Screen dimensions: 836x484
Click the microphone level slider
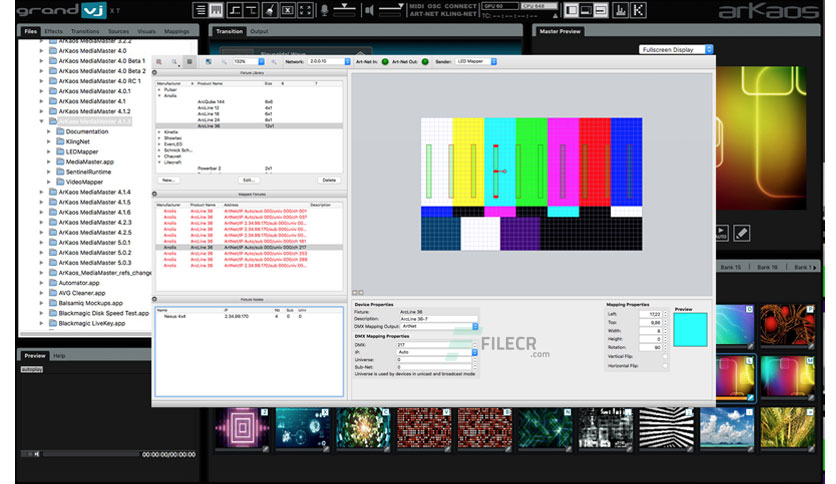[345, 10]
